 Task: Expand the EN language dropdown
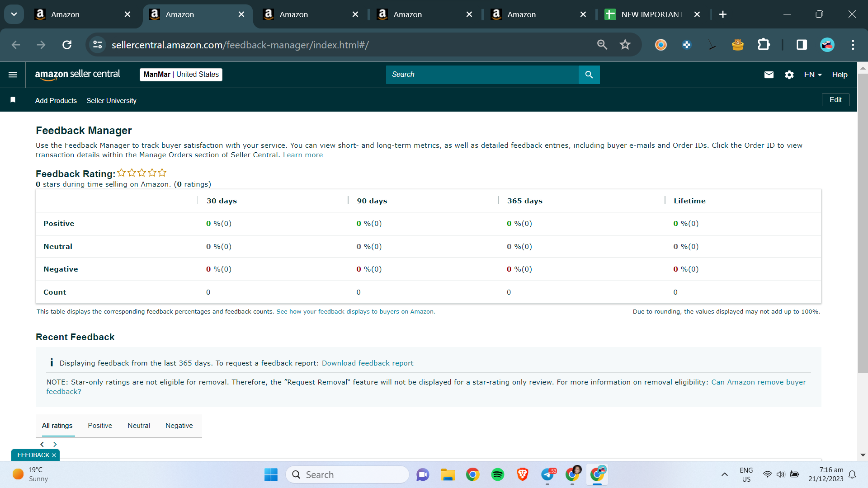pyautogui.click(x=813, y=75)
